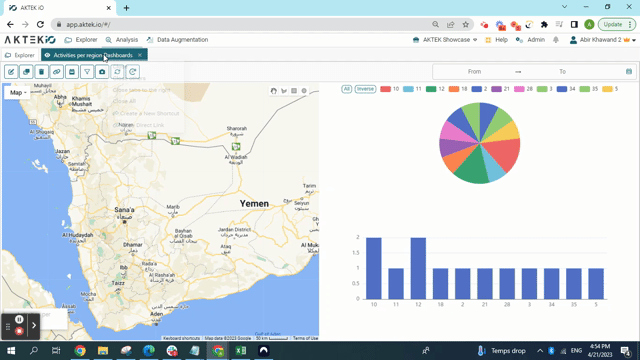Click the delete trash icon in toolbar
Screen dimensions: 640x360
point(41,72)
